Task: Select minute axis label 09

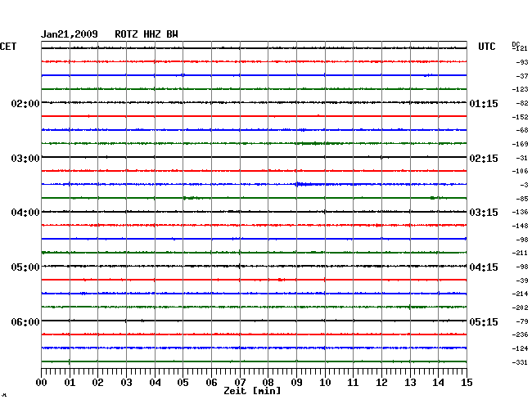Action: 296,383
